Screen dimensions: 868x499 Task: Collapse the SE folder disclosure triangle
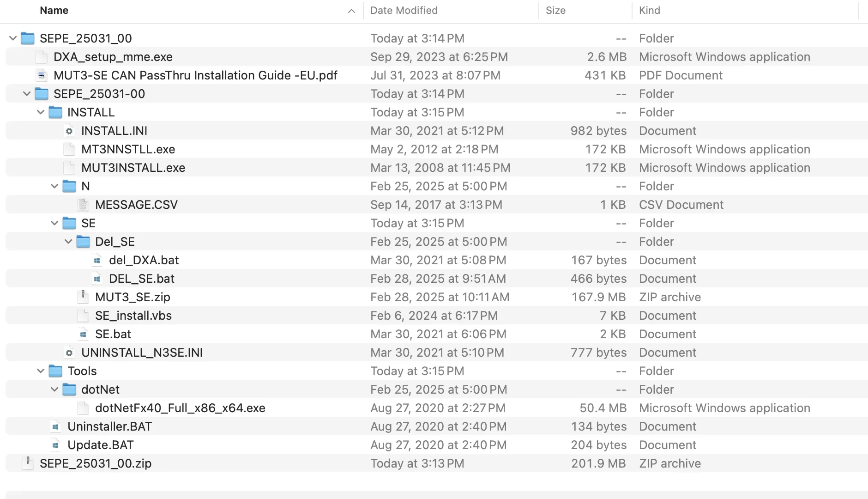point(54,223)
